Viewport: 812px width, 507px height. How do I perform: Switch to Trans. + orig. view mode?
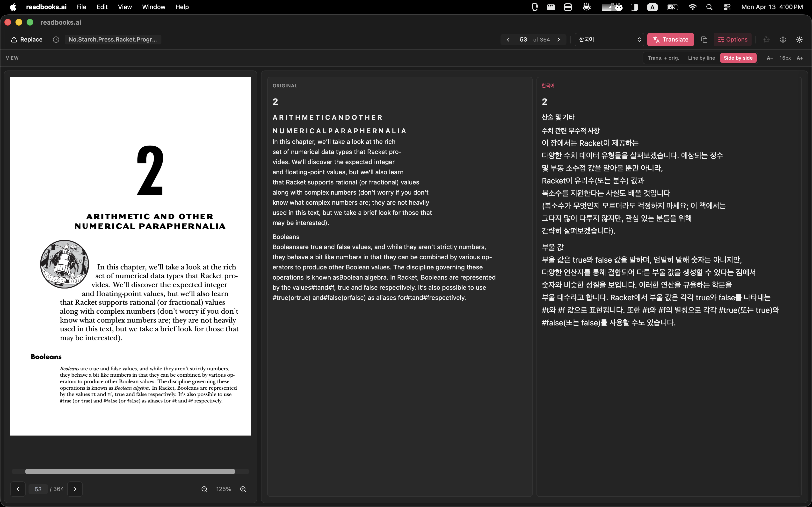664,58
